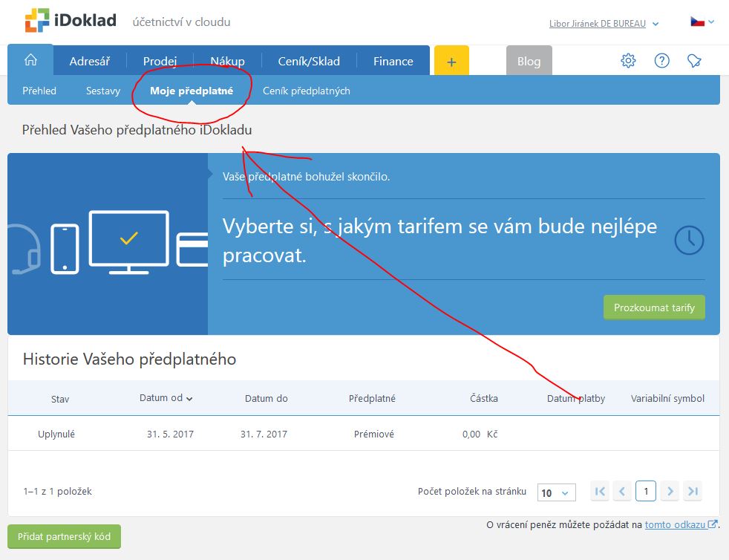Go to the first page of results
This screenshot has height=560, width=729.
(601, 492)
